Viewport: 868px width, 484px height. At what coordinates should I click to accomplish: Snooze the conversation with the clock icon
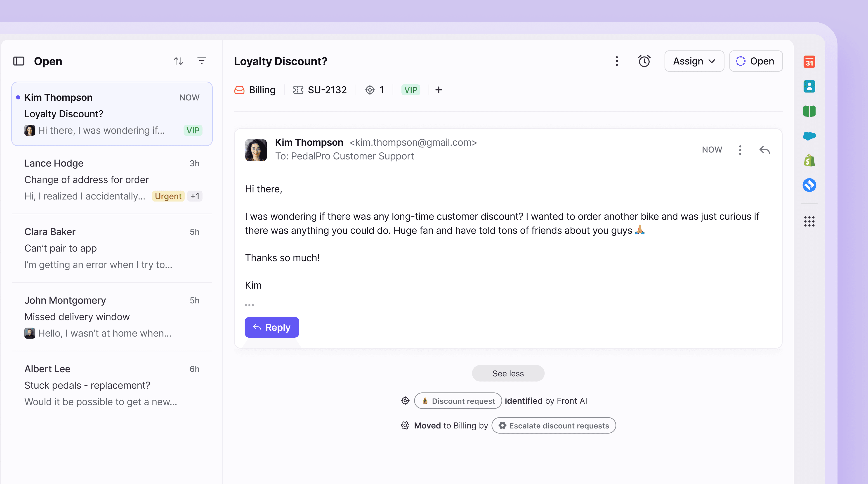(644, 61)
